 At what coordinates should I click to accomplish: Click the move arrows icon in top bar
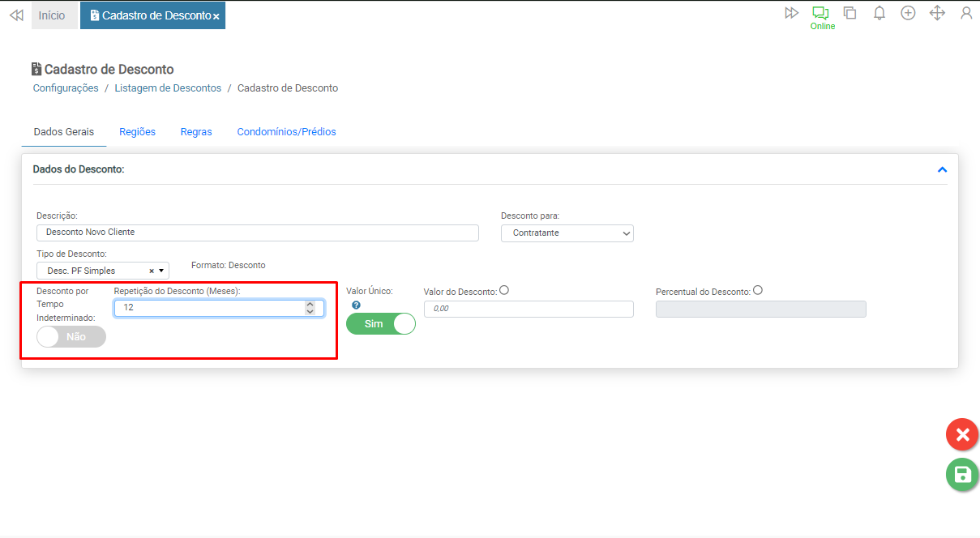point(937,13)
